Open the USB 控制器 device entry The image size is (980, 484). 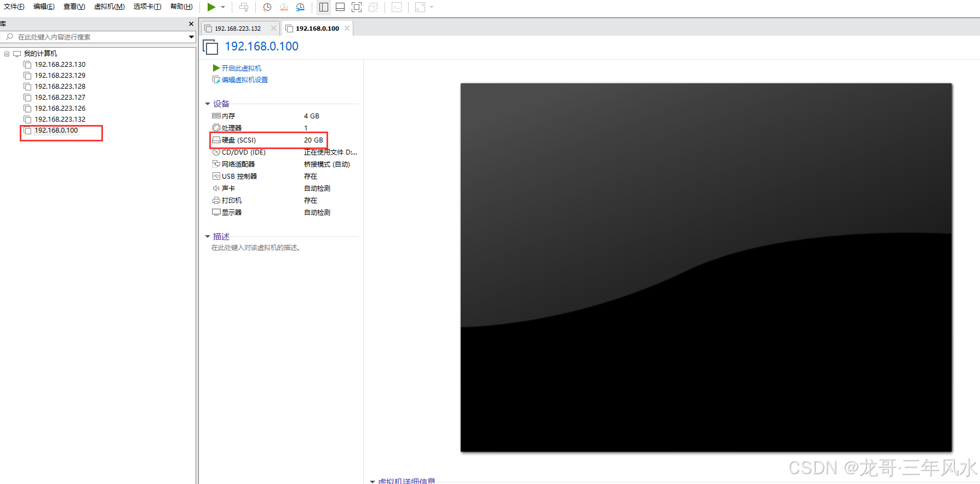point(234,176)
